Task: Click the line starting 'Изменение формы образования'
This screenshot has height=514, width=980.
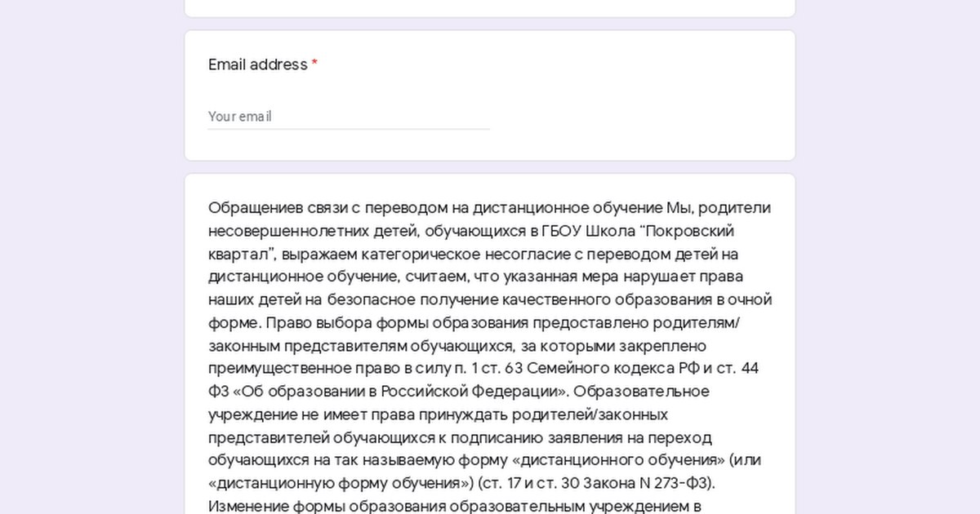Action: coord(455,505)
